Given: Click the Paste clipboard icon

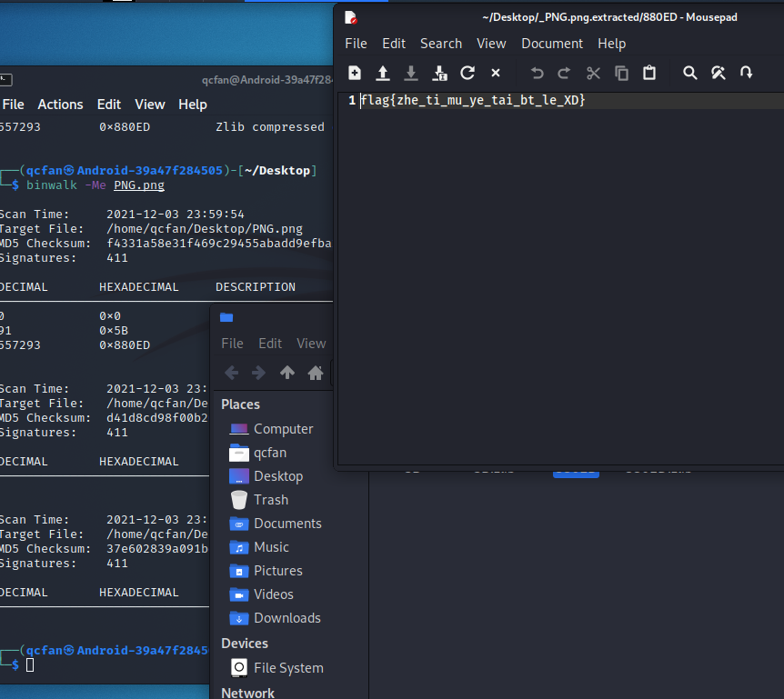Looking at the screenshot, I should (x=649, y=73).
